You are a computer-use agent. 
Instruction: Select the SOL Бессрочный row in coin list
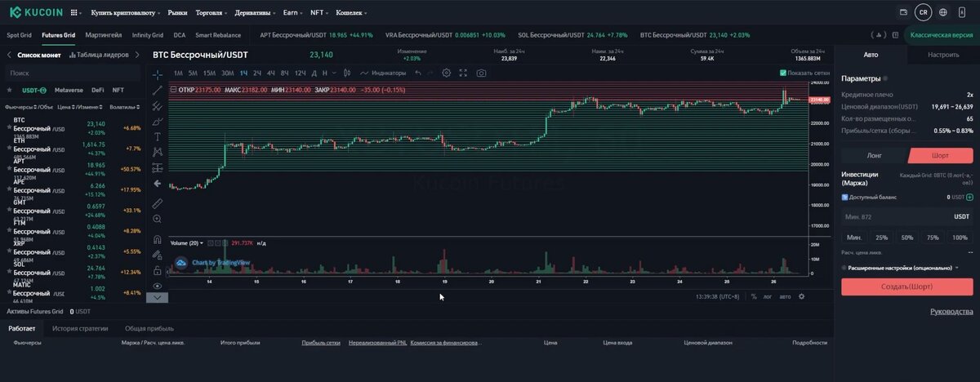[x=72, y=273]
